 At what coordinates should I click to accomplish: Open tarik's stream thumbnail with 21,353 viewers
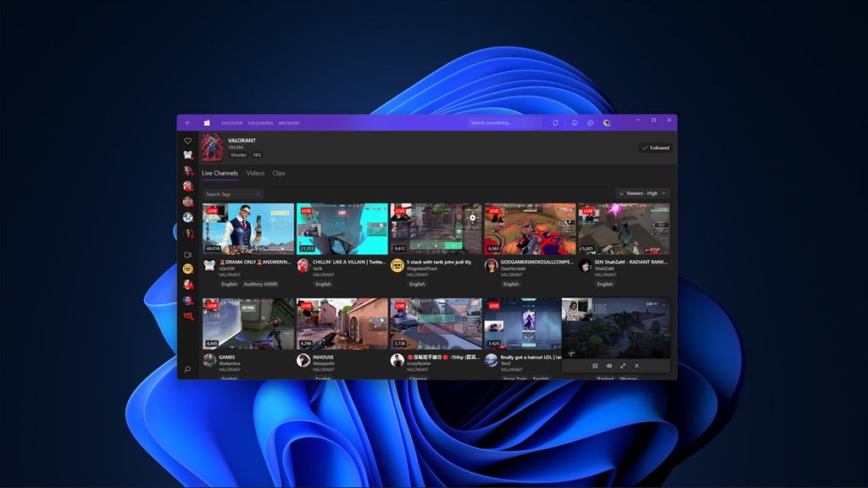point(342,229)
